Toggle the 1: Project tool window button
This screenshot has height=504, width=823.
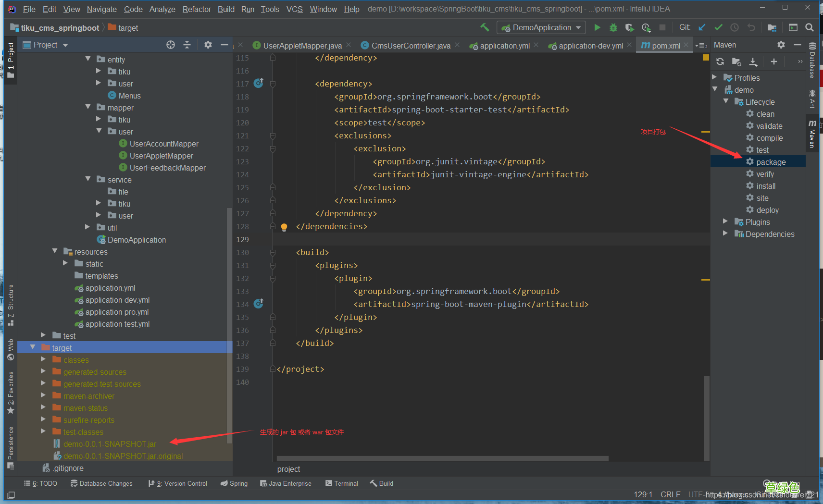point(11,61)
